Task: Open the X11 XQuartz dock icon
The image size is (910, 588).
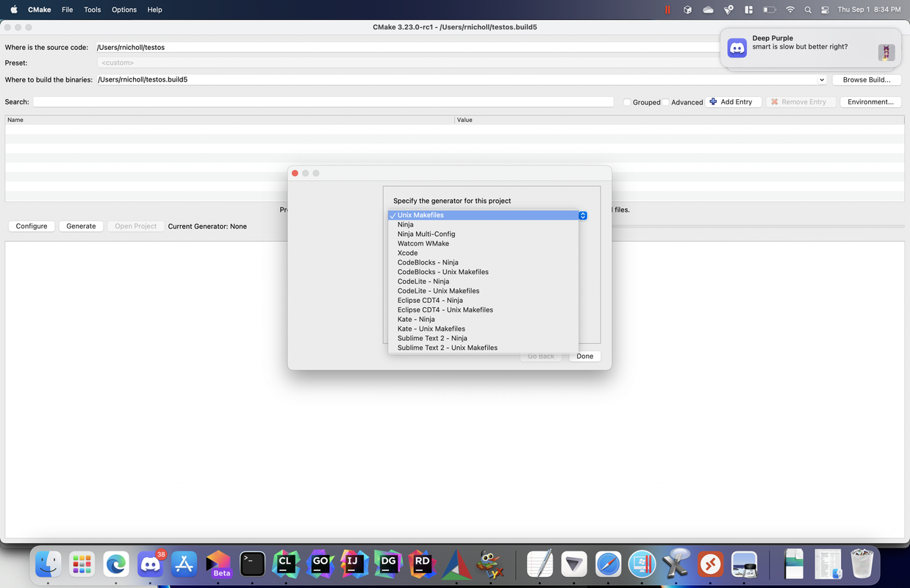Action: [676, 564]
